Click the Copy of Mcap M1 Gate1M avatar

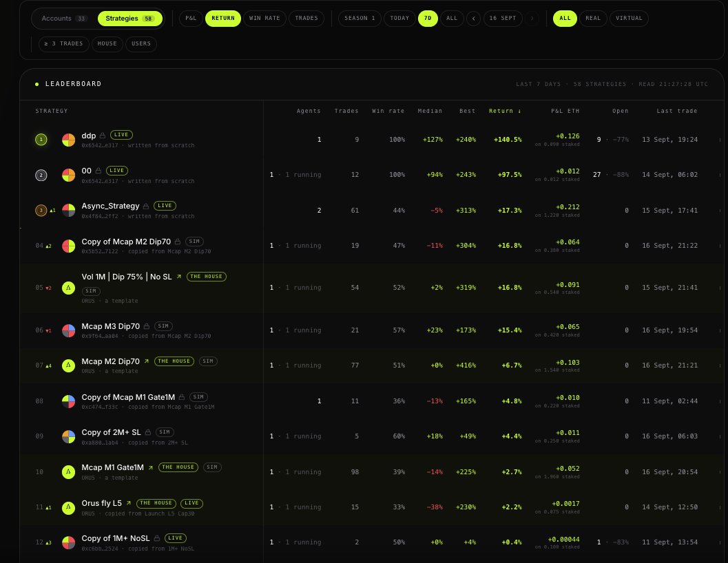pyautogui.click(x=69, y=401)
